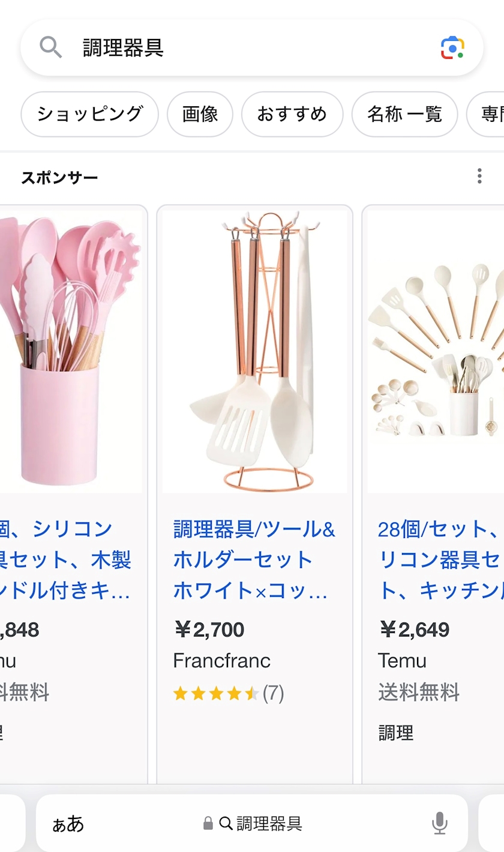The image size is (504, 852).
Task: Open Google Lens camera search
Action: tap(452, 47)
